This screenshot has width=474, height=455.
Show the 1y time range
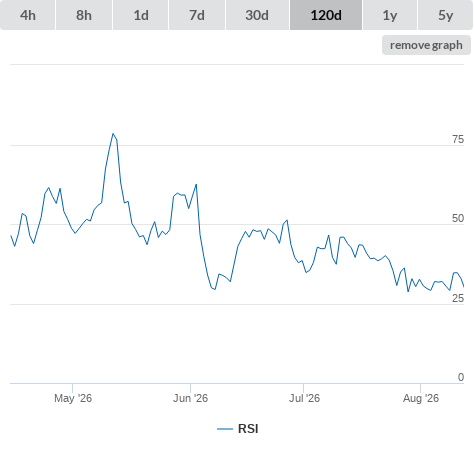(x=390, y=15)
